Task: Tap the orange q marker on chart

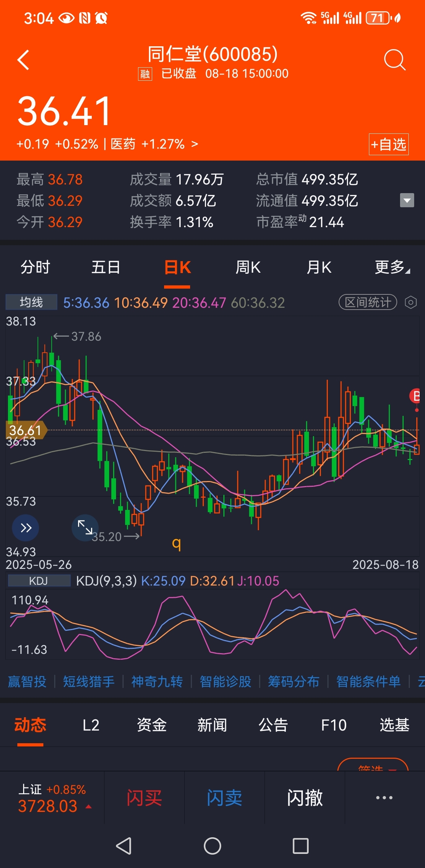Action: 176,543
